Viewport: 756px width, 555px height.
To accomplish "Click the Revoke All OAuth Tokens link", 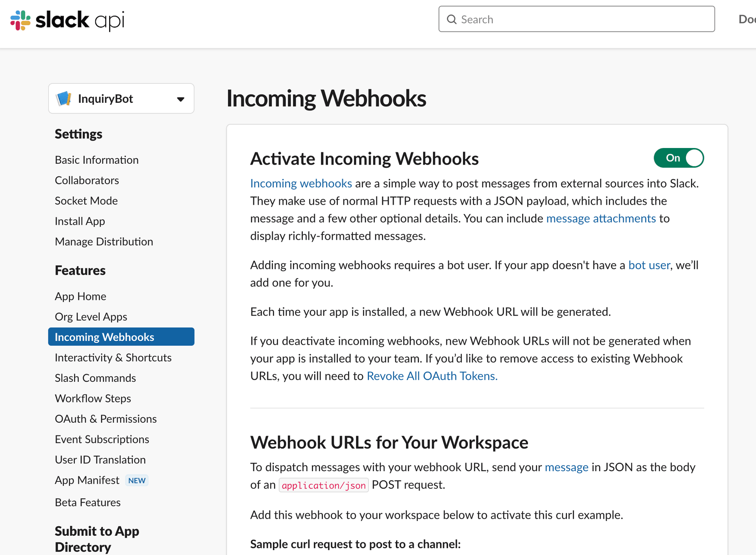I will (432, 376).
